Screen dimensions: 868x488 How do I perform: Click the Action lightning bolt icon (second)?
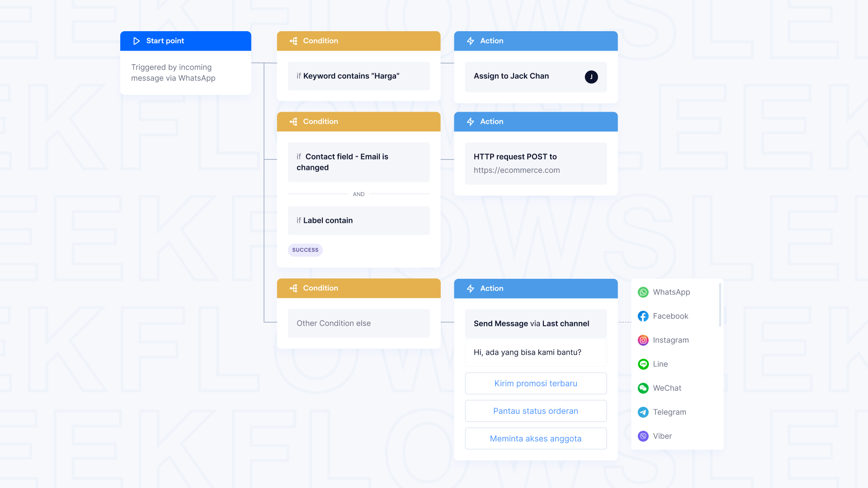[471, 121]
